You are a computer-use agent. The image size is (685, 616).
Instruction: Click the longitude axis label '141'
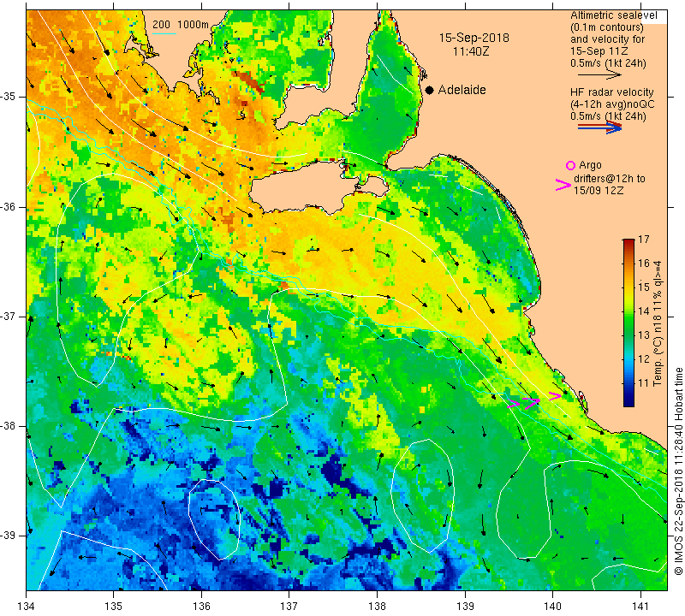click(x=640, y=607)
